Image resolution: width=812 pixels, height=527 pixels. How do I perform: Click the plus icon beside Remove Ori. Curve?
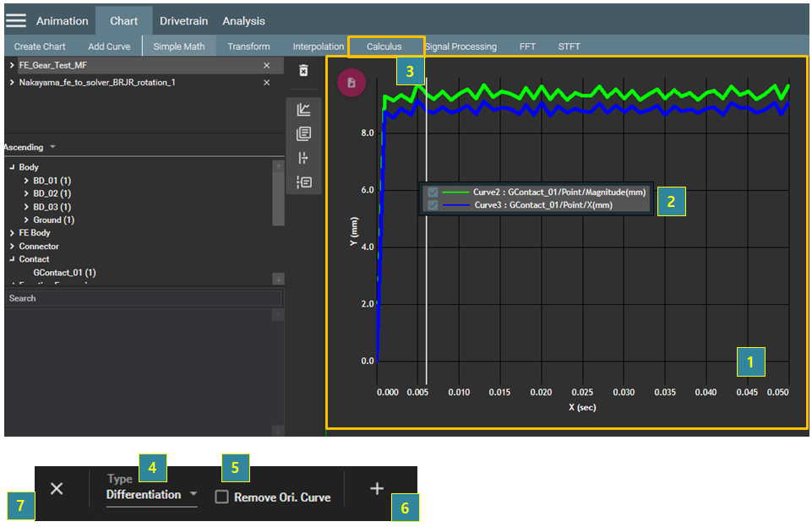click(x=377, y=489)
